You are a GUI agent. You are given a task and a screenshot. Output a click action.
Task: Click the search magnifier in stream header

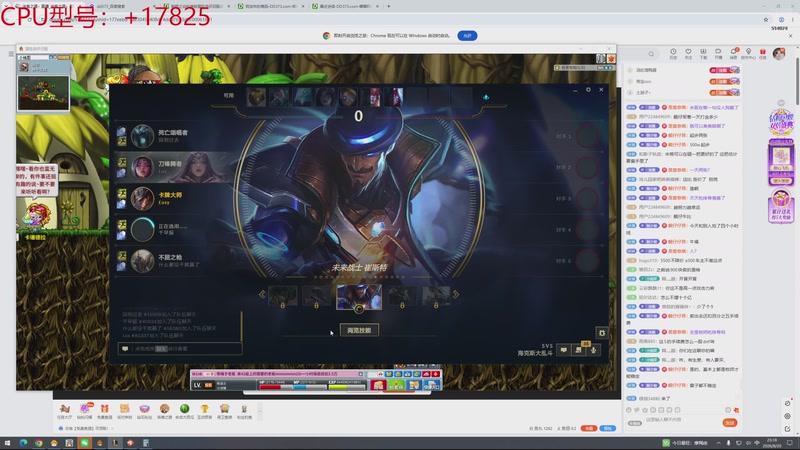pos(651,54)
